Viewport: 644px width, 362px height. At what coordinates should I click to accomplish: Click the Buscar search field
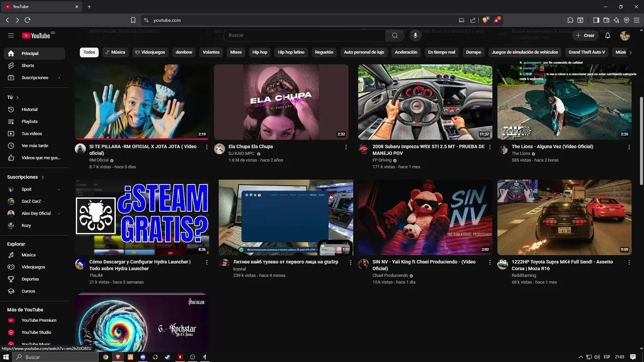pyautogui.click(x=305, y=35)
